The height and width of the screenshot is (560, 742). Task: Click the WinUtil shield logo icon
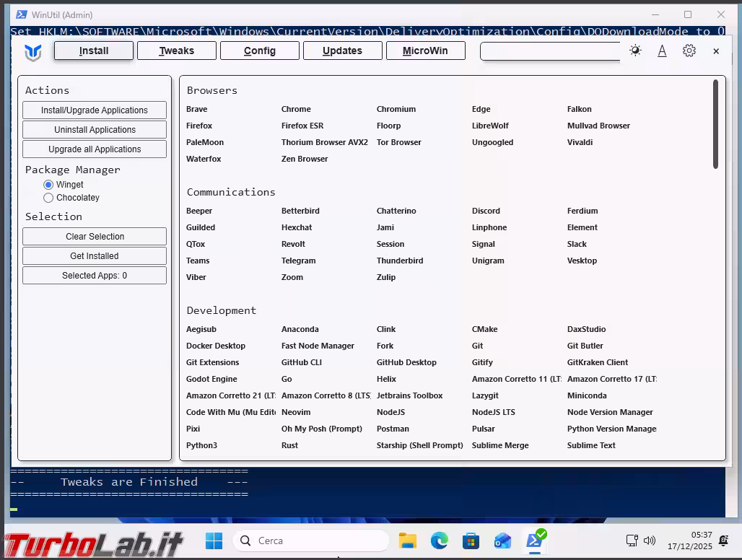click(x=33, y=51)
